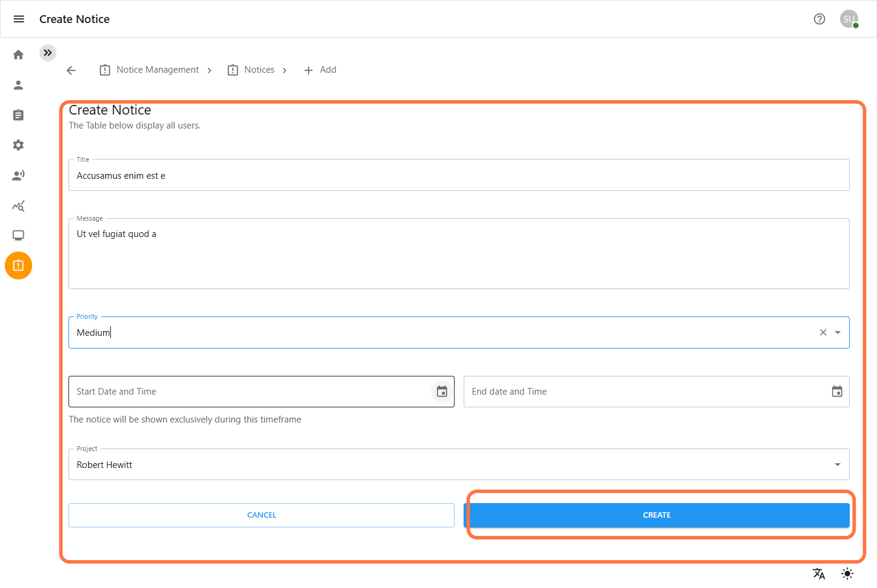The image size is (877, 588).
Task: Open the Start Date calendar picker icon
Action: (x=441, y=391)
